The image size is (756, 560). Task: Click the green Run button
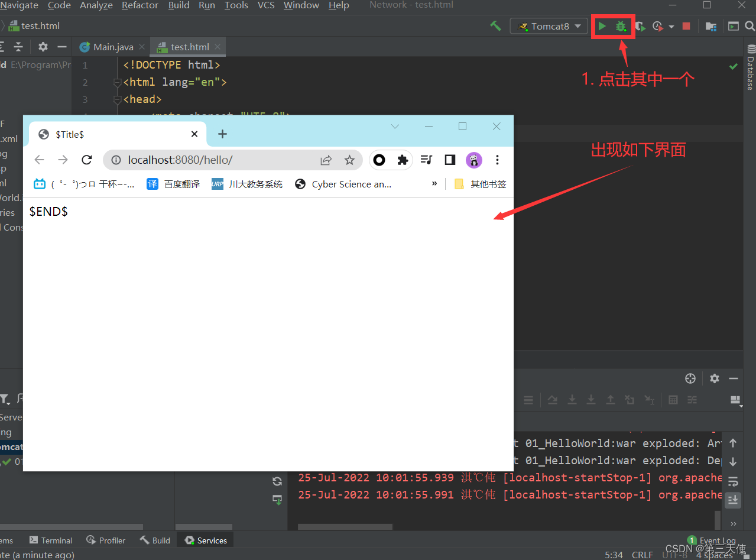pos(602,26)
